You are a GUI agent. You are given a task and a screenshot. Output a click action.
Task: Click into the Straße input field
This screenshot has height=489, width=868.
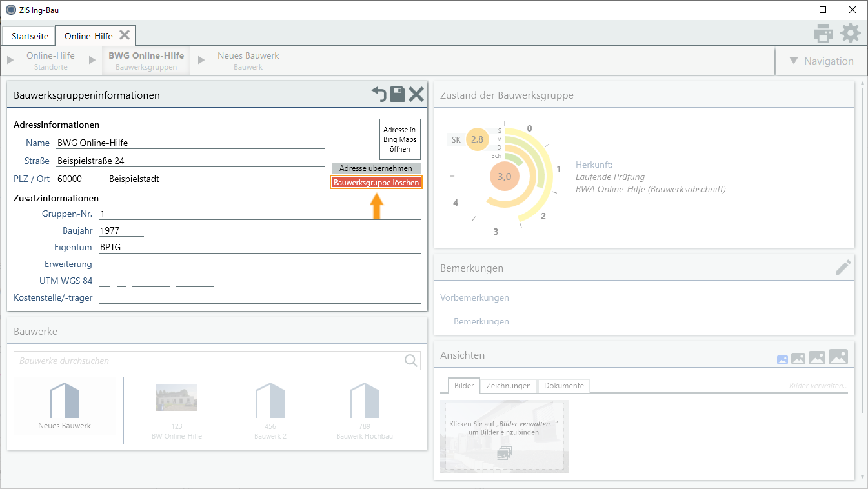coord(190,161)
